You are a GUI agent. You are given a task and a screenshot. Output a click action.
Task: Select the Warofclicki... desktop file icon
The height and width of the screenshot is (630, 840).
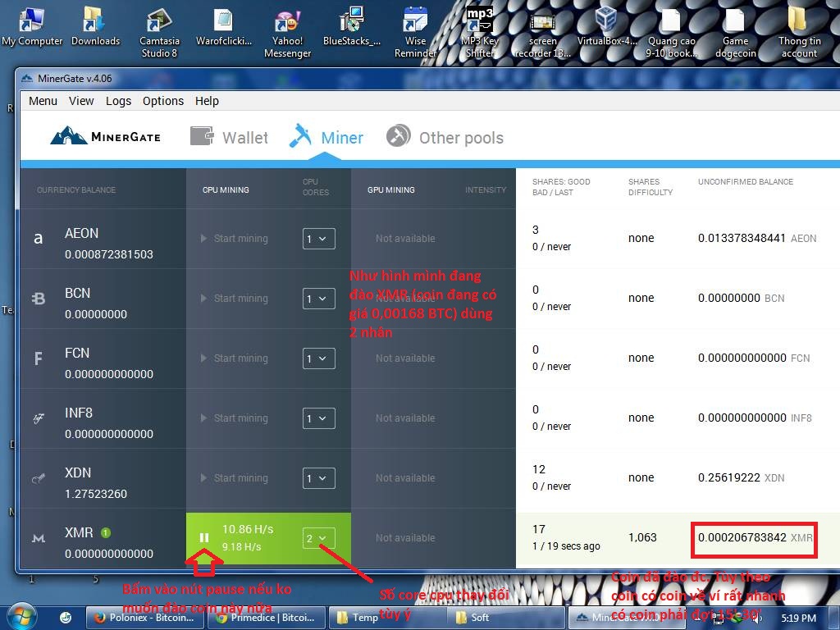223,25
